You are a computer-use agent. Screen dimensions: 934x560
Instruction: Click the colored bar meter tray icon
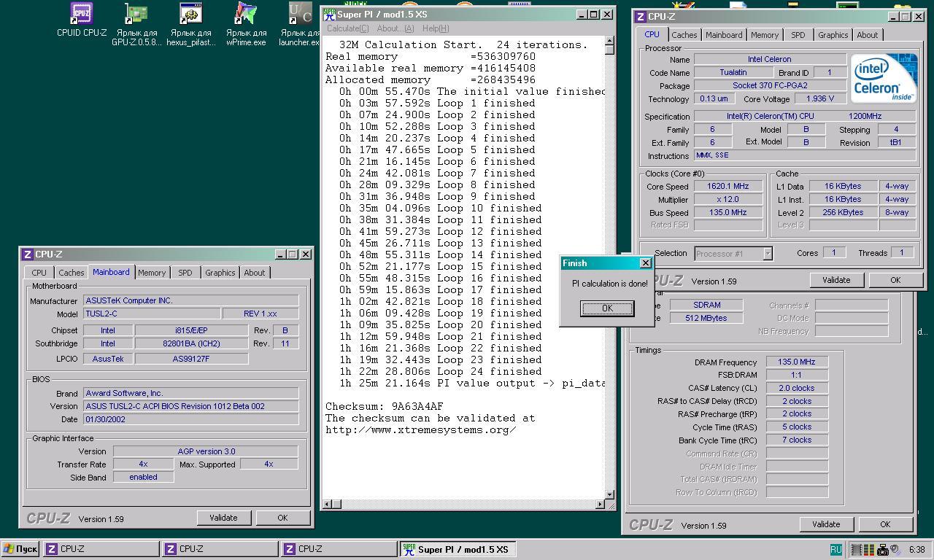click(x=870, y=550)
